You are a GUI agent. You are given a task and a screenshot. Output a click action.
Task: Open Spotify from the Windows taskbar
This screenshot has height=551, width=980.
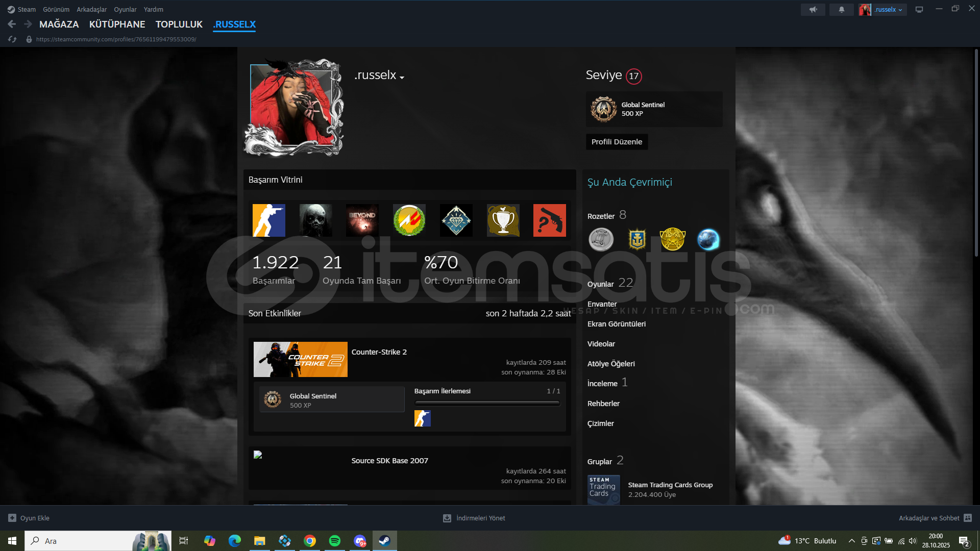334,541
